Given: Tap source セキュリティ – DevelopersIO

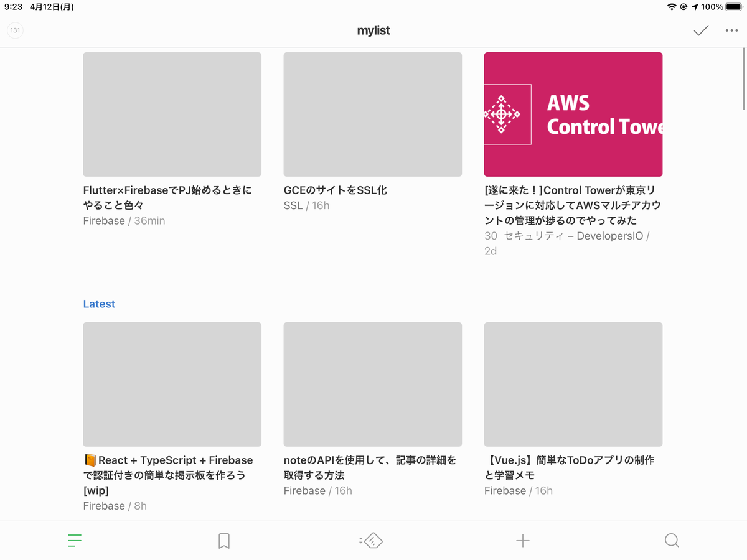Looking at the screenshot, I should [573, 236].
